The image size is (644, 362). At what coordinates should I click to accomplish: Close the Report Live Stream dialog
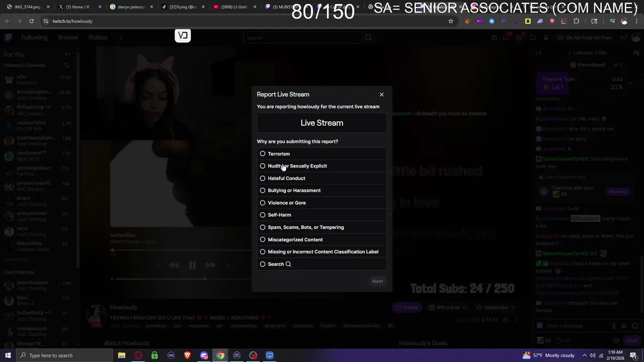point(381,95)
